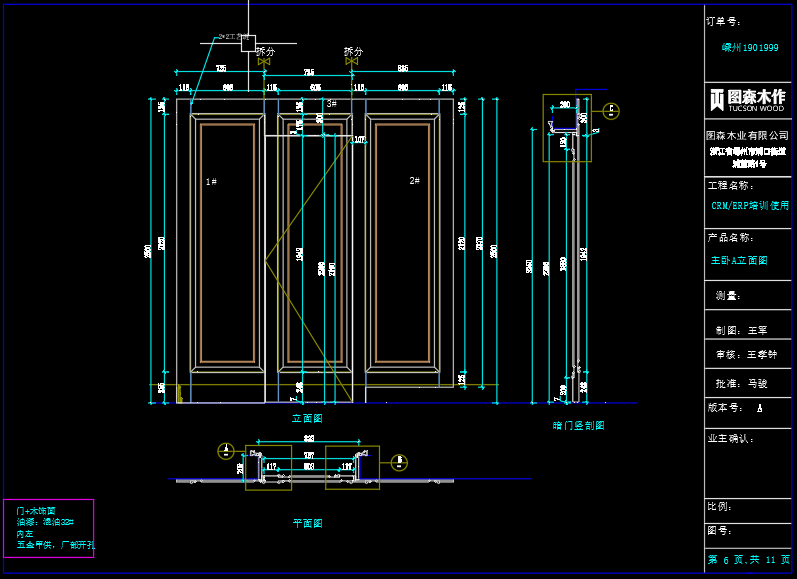Click the note line 门+木饰面
This screenshot has height=579, width=797.
pos(36,510)
